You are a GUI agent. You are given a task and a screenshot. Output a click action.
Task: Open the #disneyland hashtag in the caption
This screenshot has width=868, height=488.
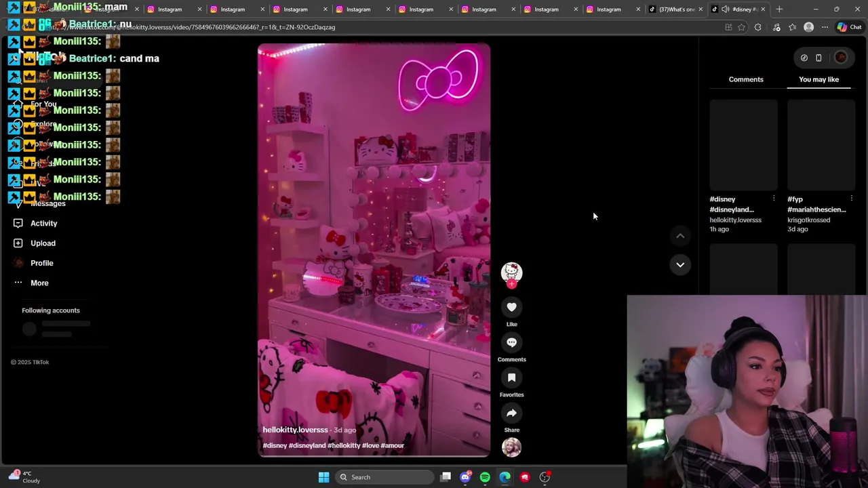[x=307, y=445]
